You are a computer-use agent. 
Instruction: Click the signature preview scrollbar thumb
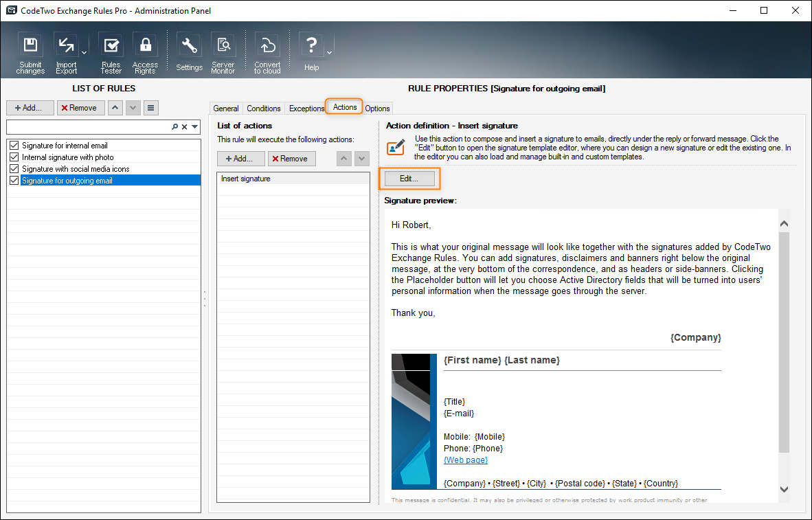[784, 342]
